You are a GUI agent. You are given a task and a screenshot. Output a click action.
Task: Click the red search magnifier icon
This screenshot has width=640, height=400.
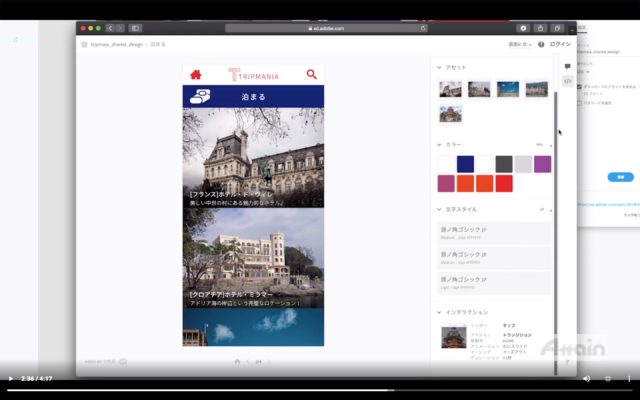point(311,74)
